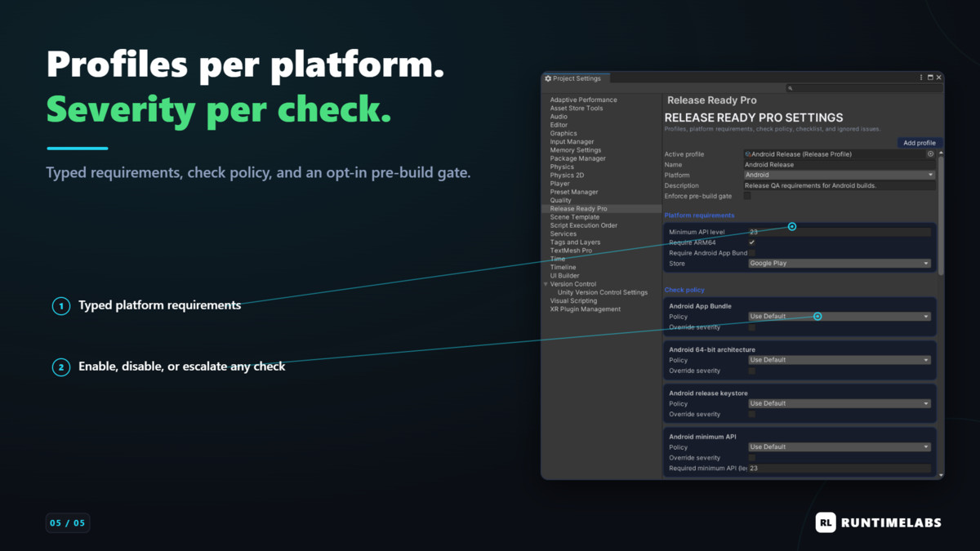980x551 pixels.
Task: Click the Required minimum API field
Action: tap(840, 469)
